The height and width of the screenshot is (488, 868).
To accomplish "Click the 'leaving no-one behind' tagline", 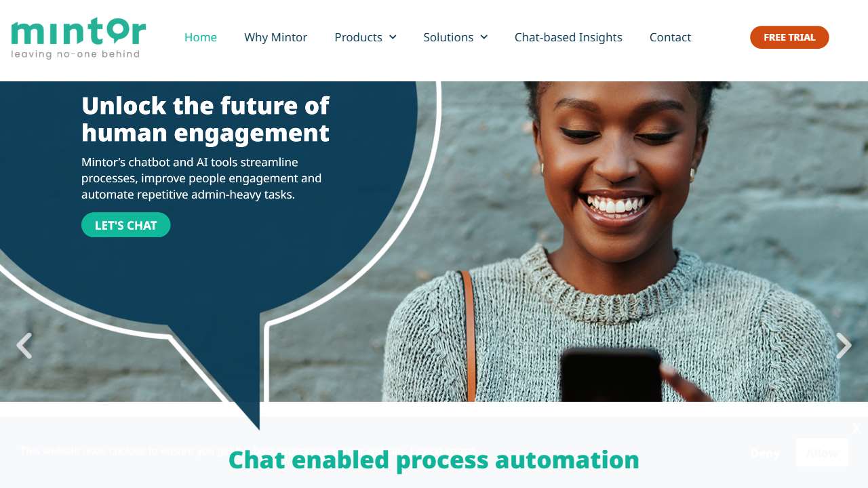I will 75,54.
